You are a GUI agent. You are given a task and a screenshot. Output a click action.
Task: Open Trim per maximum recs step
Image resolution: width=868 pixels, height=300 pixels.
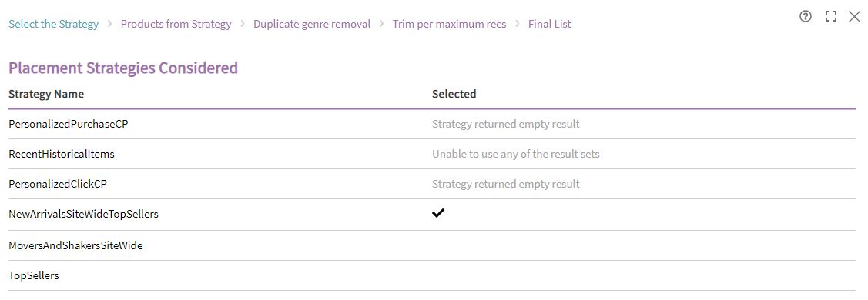(x=450, y=24)
